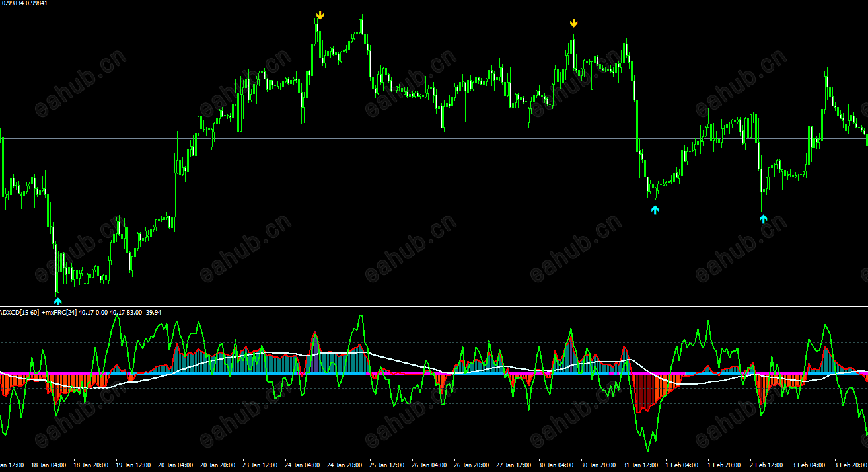Click the 18 Jan 04:00 time label
This screenshot has width=868, height=472.
(50, 465)
